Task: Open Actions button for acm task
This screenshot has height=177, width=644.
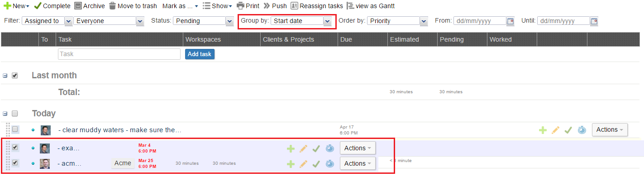Action: pos(358,163)
